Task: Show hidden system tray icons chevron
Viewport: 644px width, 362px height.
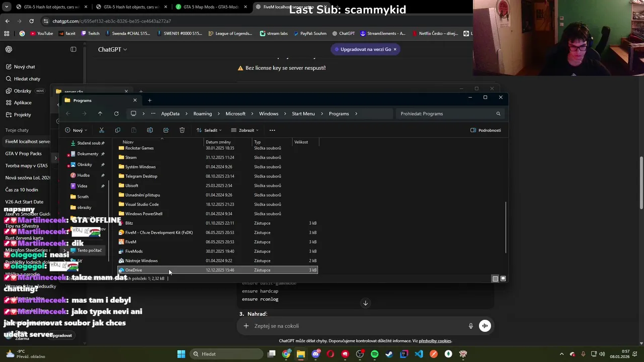Action: [x=563, y=354]
